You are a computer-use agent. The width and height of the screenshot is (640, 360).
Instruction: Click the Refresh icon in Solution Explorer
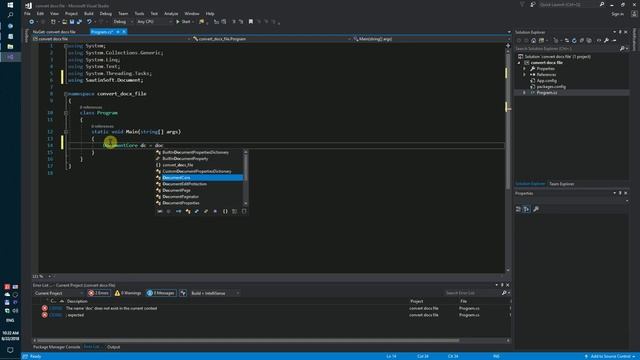click(574, 40)
